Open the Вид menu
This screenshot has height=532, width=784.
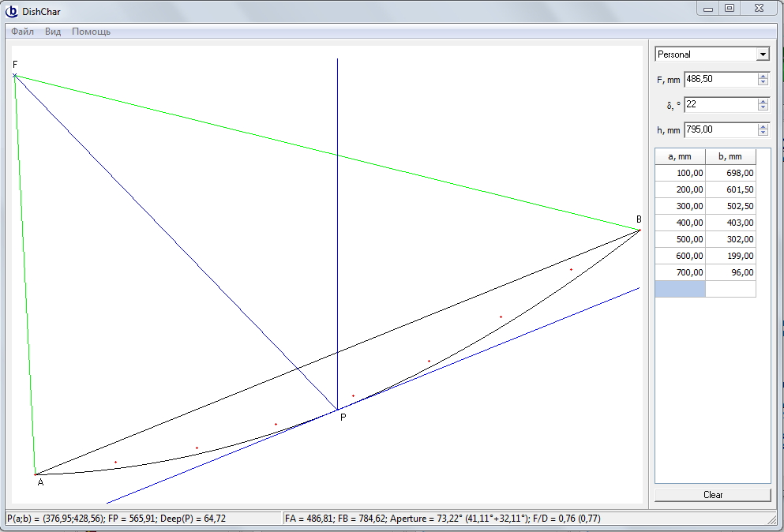click(x=53, y=32)
